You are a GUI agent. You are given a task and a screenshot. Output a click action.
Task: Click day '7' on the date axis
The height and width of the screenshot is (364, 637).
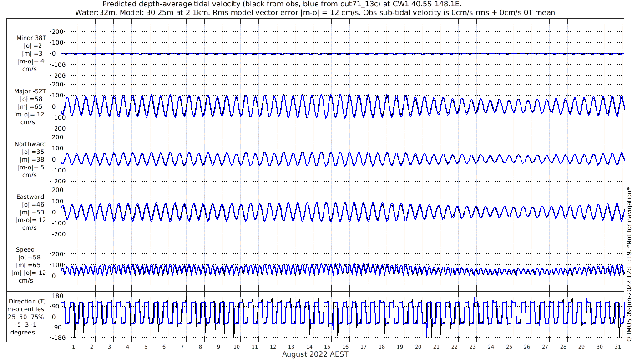[182, 347]
